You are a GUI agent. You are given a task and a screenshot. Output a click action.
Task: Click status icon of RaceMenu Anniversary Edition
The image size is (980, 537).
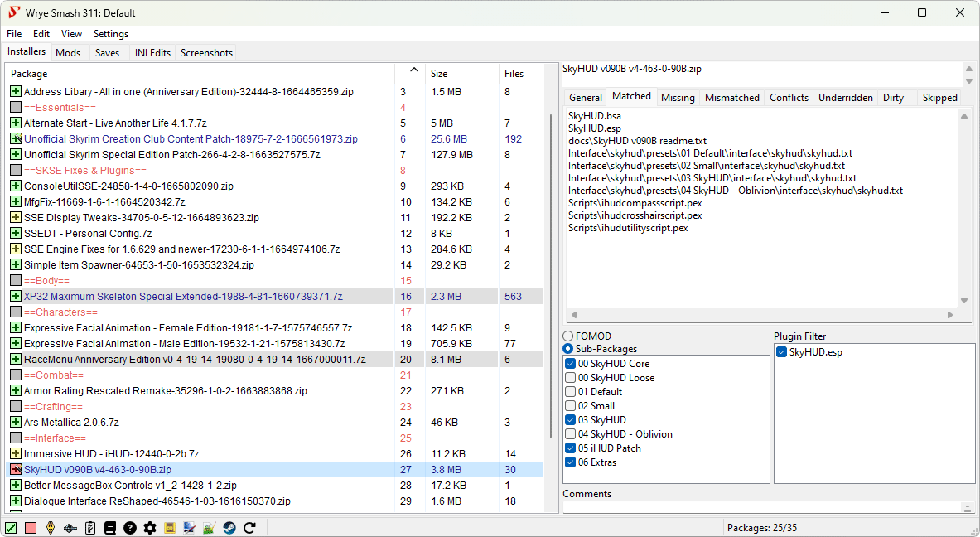(x=17, y=360)
